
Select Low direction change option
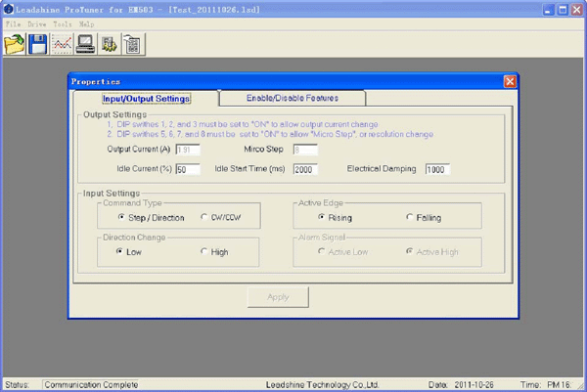click(121, 251)
